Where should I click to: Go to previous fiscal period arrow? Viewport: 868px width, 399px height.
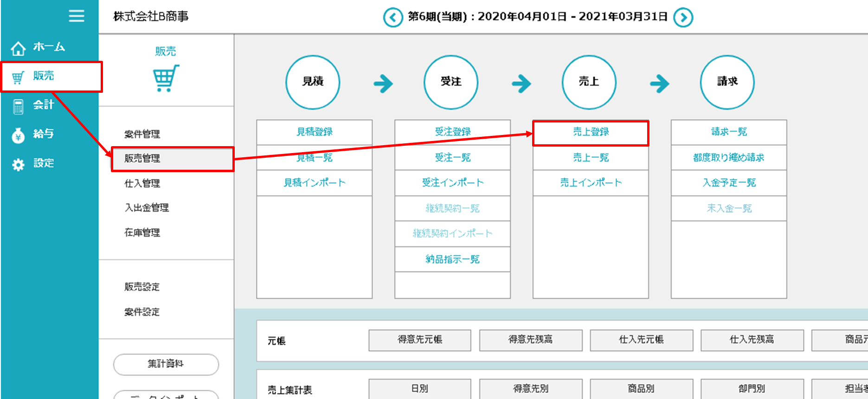pyautogui.click(x=392, y=18)
